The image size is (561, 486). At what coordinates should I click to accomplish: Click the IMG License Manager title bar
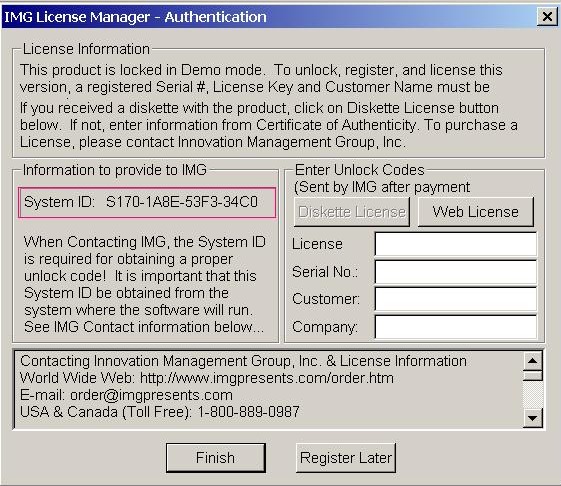pyautogui.click(x=268, y=16)
